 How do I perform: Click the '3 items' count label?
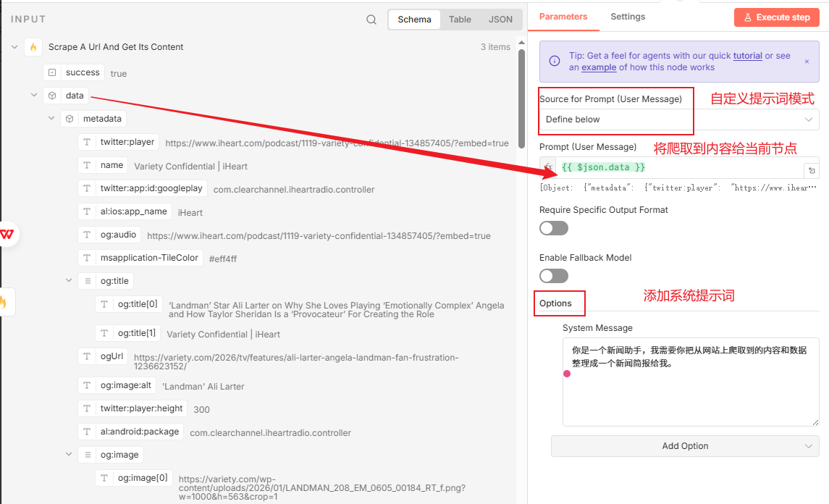[x=495, y=47]
